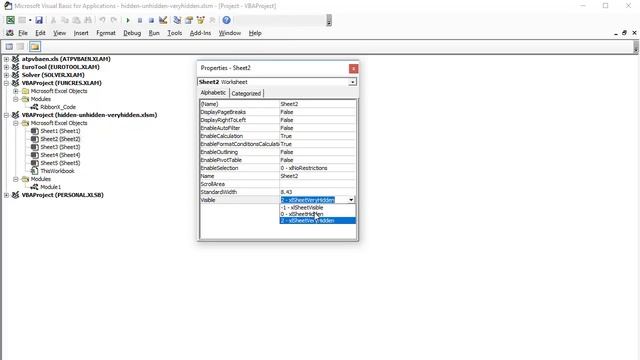Select Sheet4 (Sheet4) in project tree
The image size is (640, 360).
[x=60, y=155]
